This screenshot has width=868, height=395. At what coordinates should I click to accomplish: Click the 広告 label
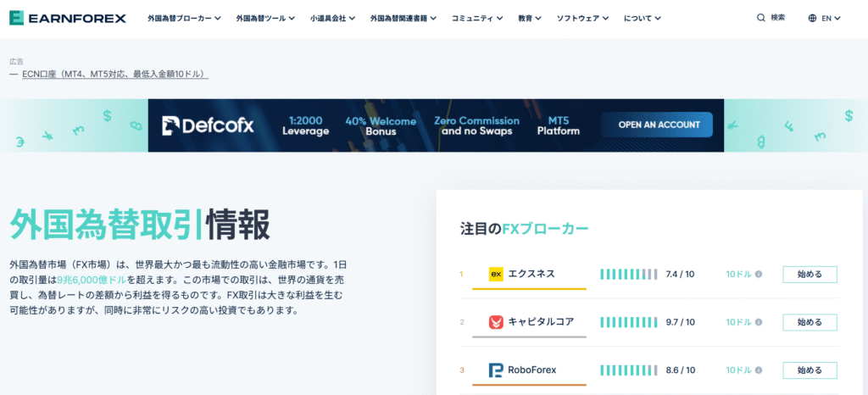pyautogui.click(x=17, y=61)
